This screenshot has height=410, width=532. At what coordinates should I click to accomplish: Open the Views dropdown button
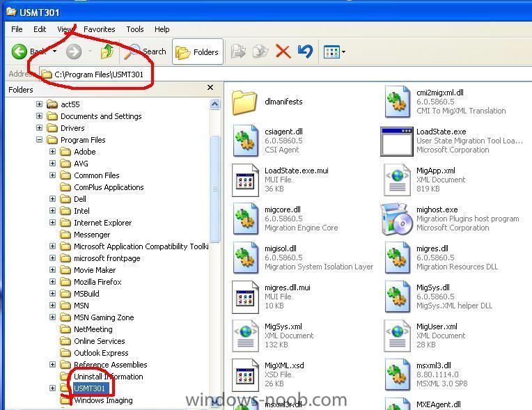click(x=334, y=52)
